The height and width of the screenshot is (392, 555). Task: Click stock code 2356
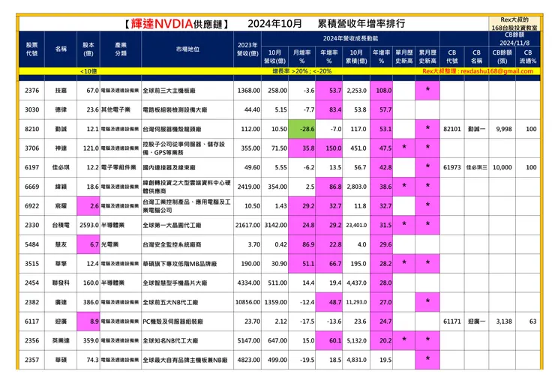(31, 341)
